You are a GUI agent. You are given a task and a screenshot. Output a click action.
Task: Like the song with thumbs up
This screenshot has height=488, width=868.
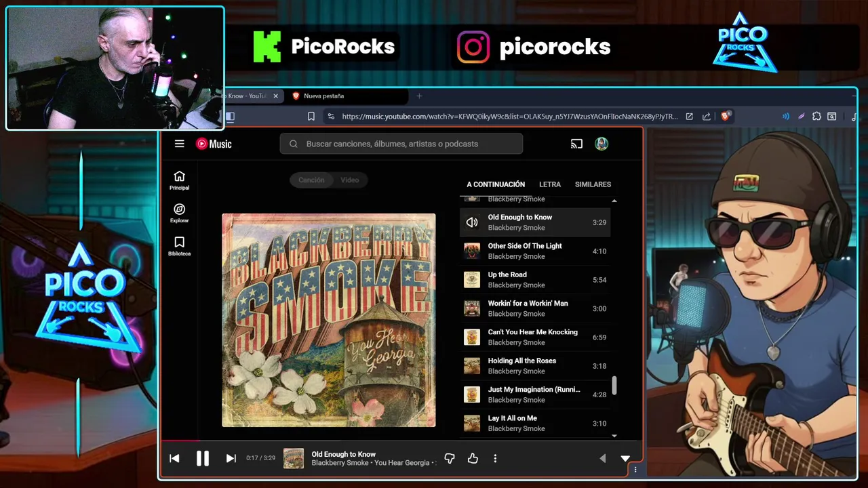point(473,459)
